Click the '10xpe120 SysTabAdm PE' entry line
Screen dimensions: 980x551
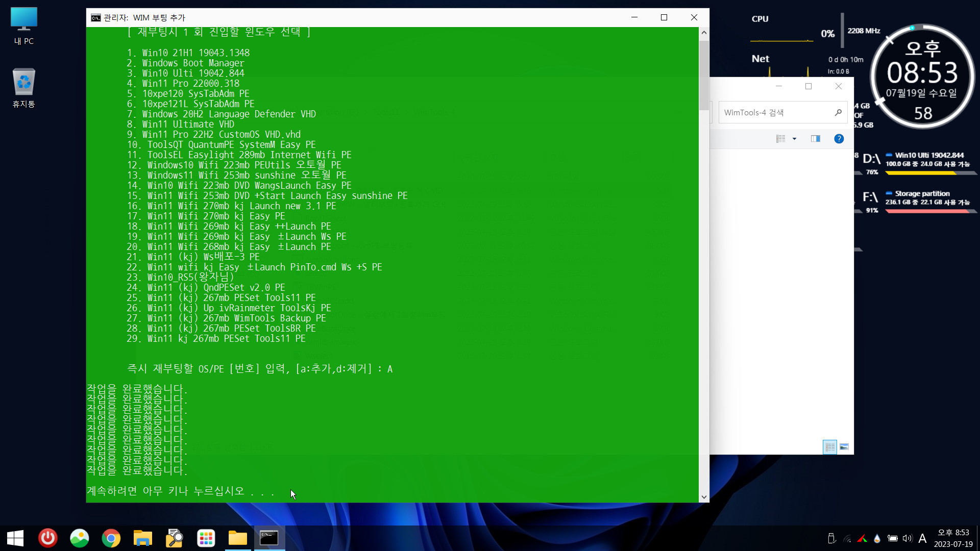188,94
